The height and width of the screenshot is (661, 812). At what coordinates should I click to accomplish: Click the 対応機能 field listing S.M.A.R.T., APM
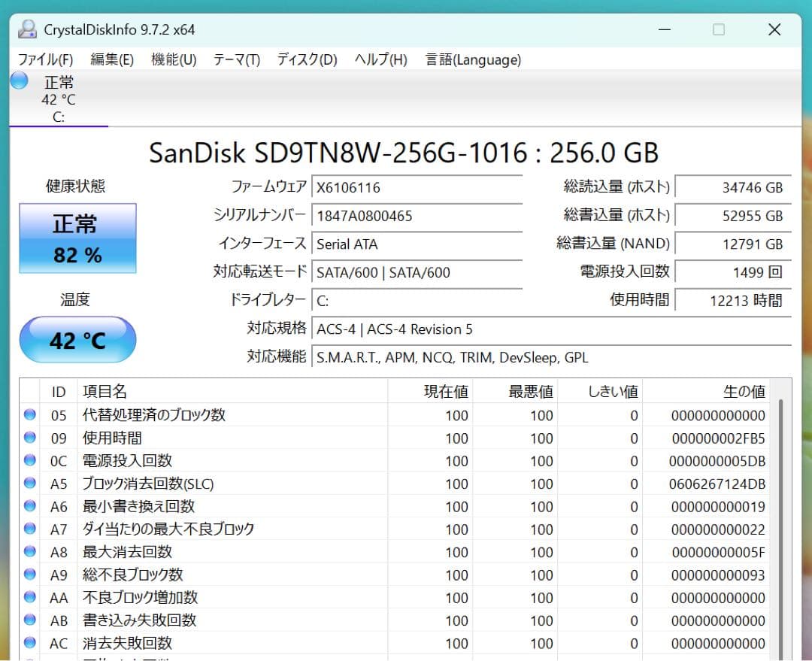coord(552,357)
